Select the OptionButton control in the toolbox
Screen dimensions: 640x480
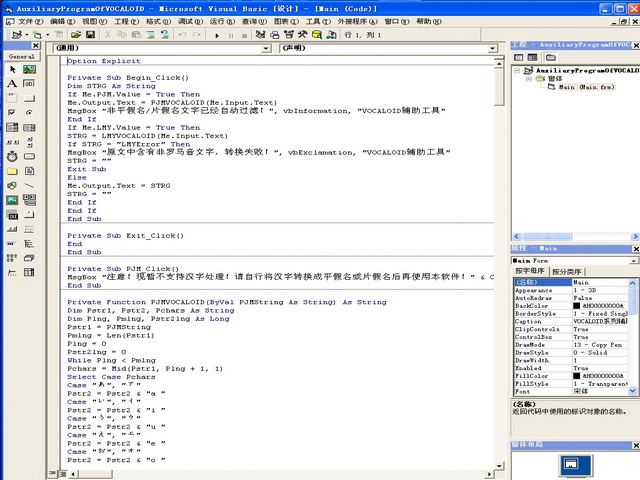point(29,112)
